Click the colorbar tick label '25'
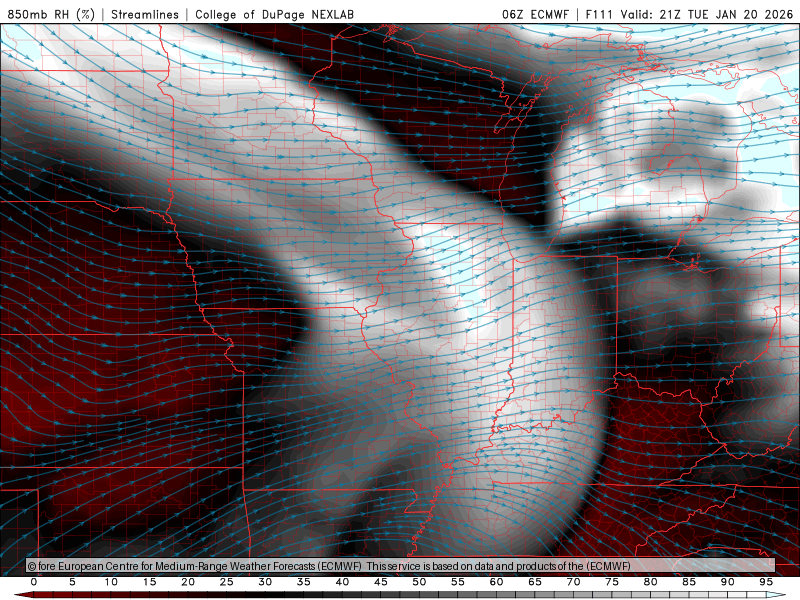The width and height of the screenshot is (800, 600). click(227, 582)
